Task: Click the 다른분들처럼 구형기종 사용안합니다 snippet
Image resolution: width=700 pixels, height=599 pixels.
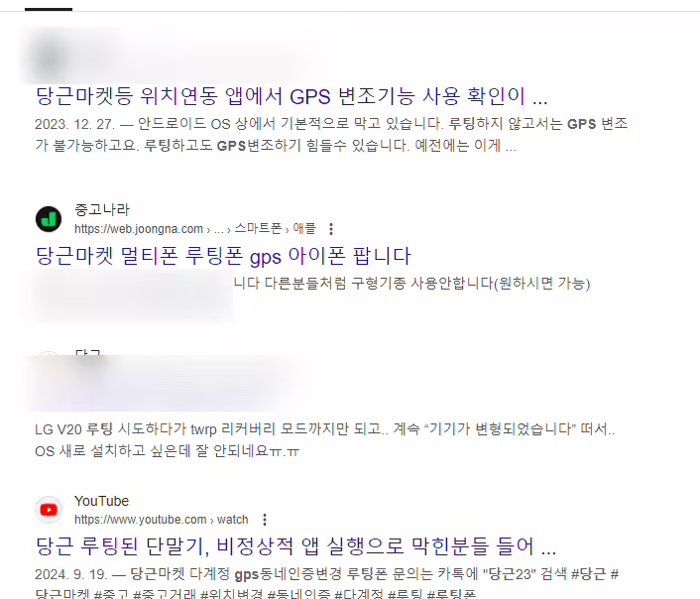Action: [411, 284]
